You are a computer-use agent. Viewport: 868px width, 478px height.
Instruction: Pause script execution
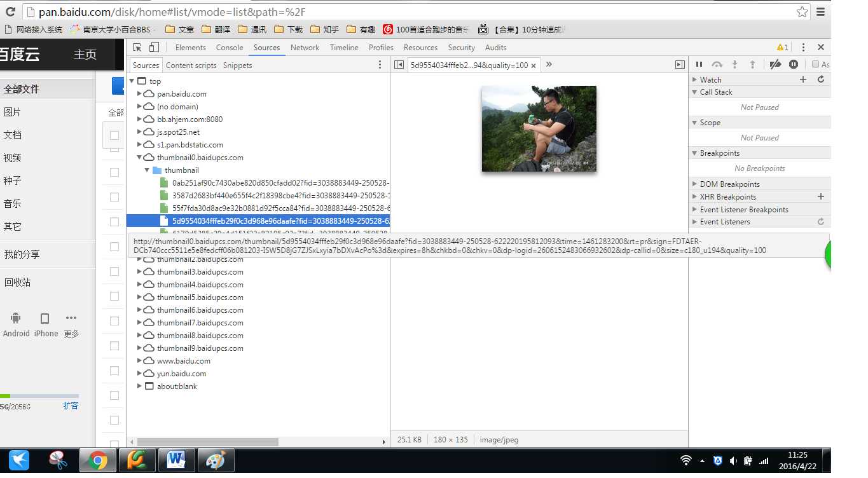699,64
